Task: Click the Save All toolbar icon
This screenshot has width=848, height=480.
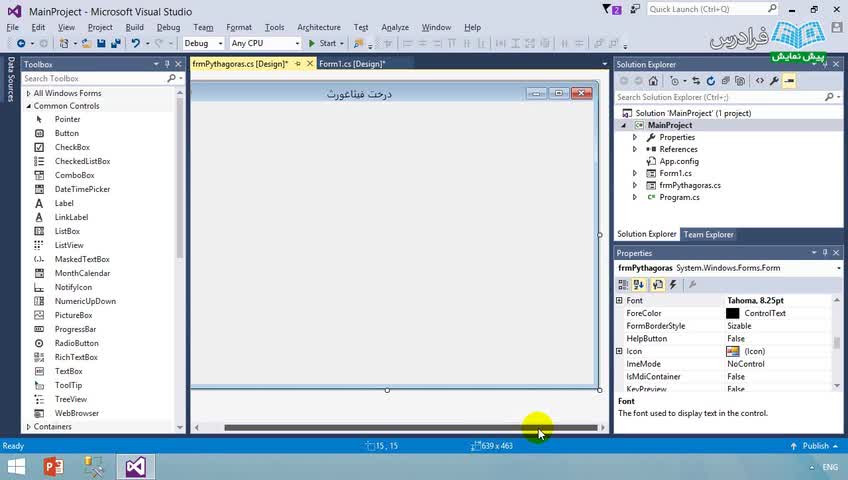Action: 115,43
